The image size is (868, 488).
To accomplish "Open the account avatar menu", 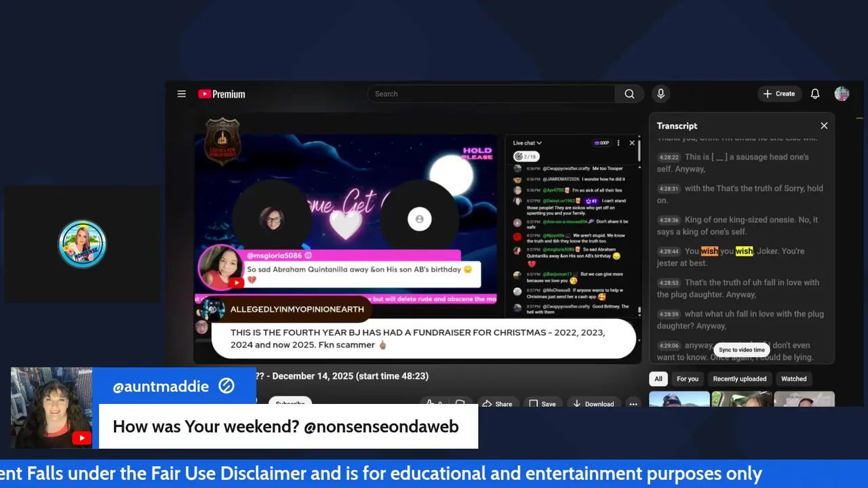I will (842, 94).
